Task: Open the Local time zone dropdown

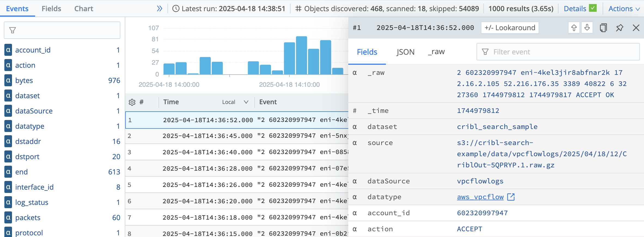Action: tap(235, 102)
